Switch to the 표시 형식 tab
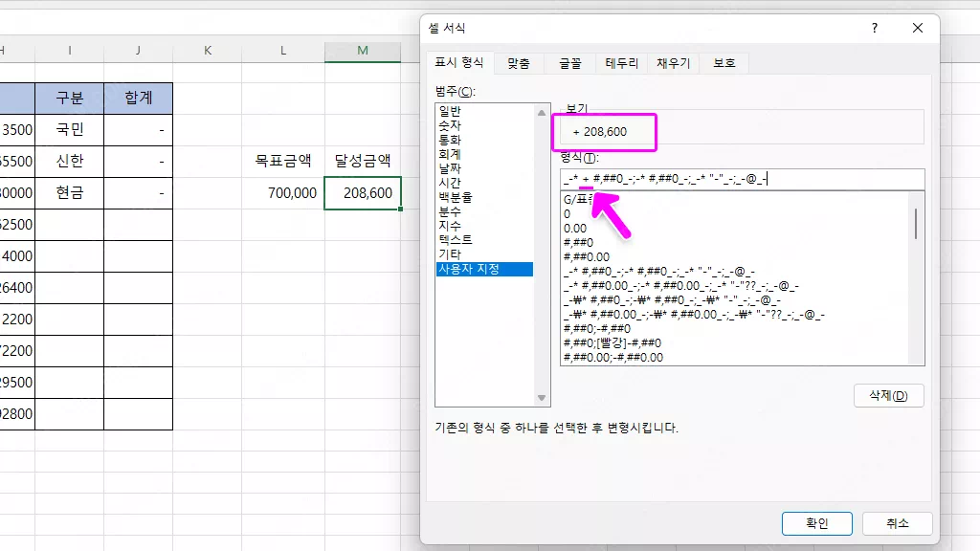 point(459,62)
